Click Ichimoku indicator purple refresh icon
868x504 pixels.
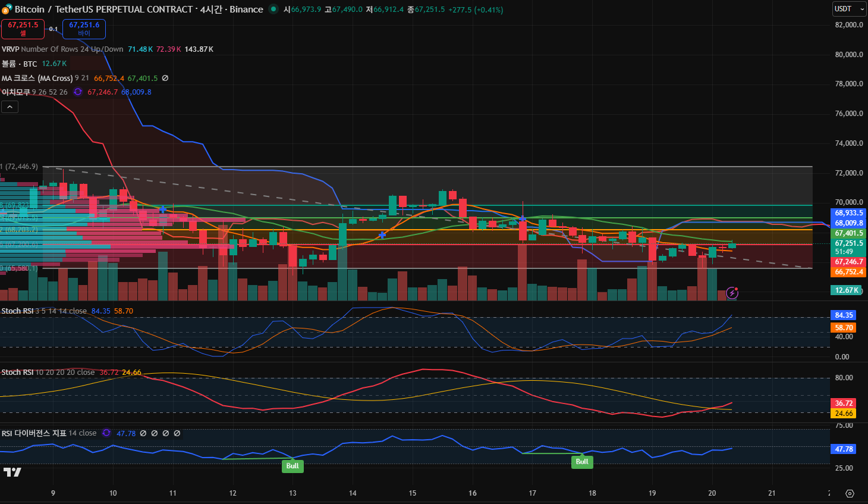(x=78, y=92)
